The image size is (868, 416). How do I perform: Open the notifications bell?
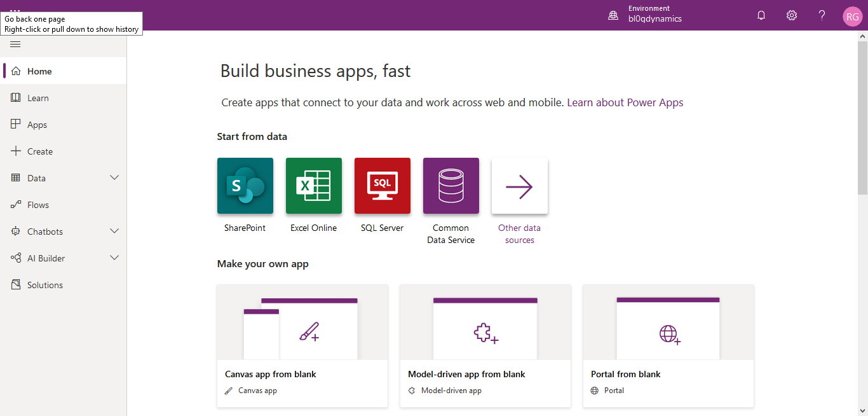761,15
